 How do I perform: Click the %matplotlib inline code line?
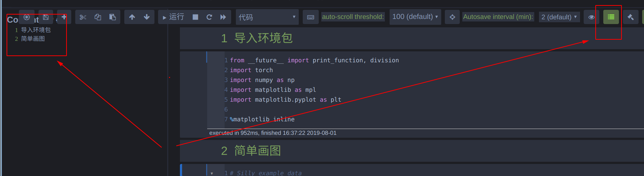(262, 119)
